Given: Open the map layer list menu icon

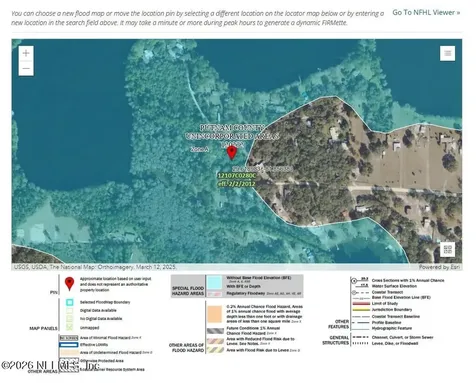Looking at the screenshot, I should 447,53.
